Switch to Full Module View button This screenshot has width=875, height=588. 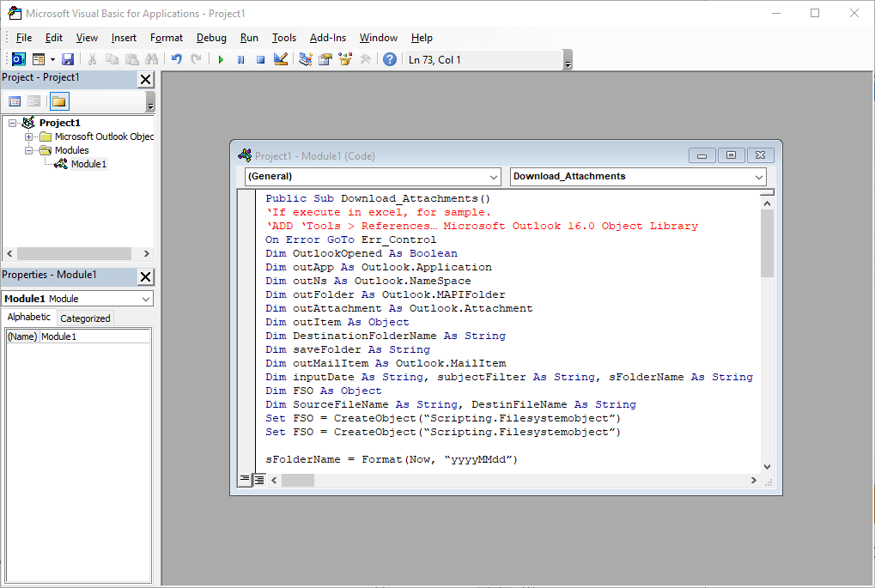(258, 480)
